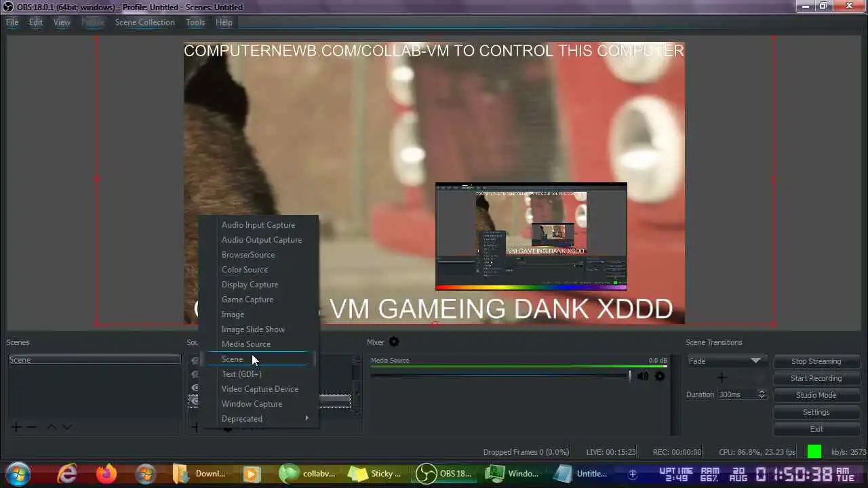Add a Text (GDI+) source
Viewport: 868px width, 488px height.
[x=258, y=374]
